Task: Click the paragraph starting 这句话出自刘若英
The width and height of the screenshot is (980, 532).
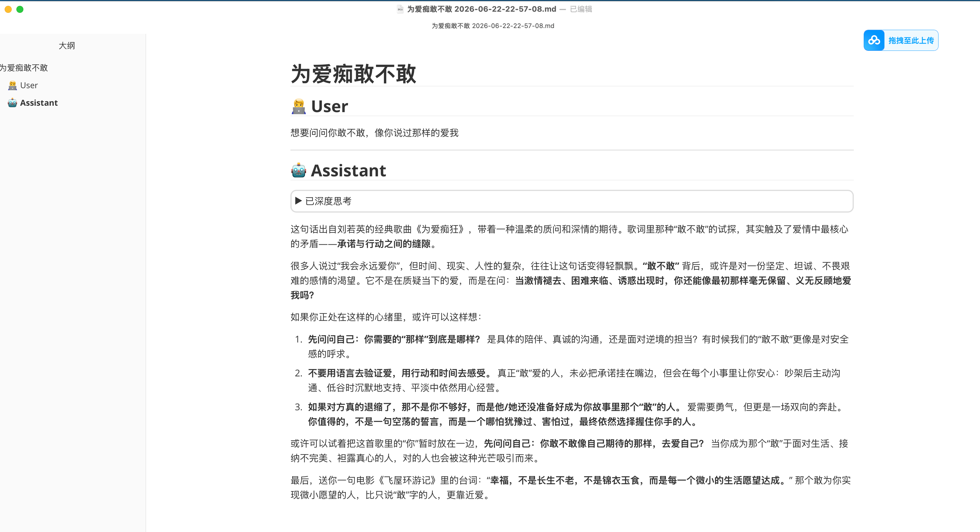Action: click(570, 237)
